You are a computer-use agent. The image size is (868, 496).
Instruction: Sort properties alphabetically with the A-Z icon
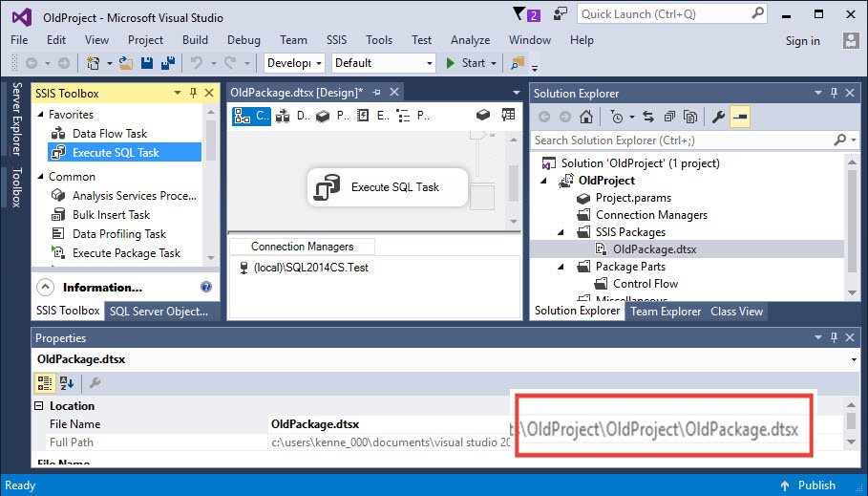point(67,383)
